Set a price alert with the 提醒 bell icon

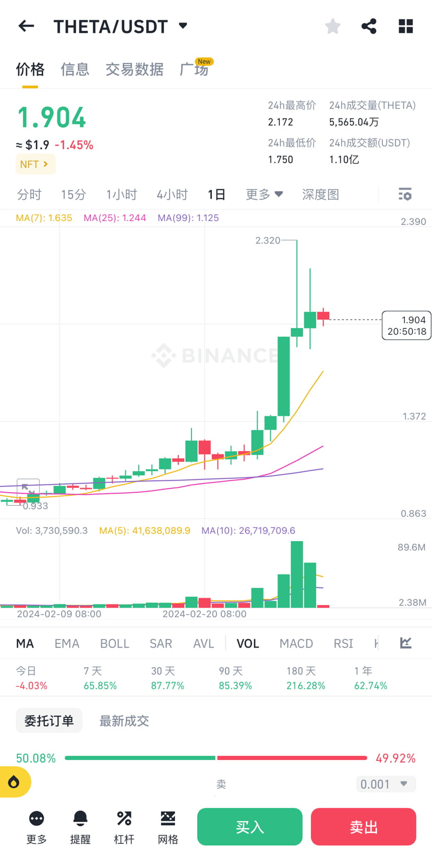pyautogui.click(x=80, y=827)
